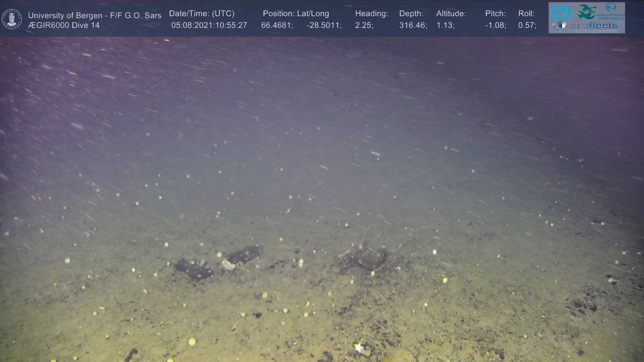The image size is (644, 362).
Task: Click the Pitch value -1.08
Action: click(495, 25)
